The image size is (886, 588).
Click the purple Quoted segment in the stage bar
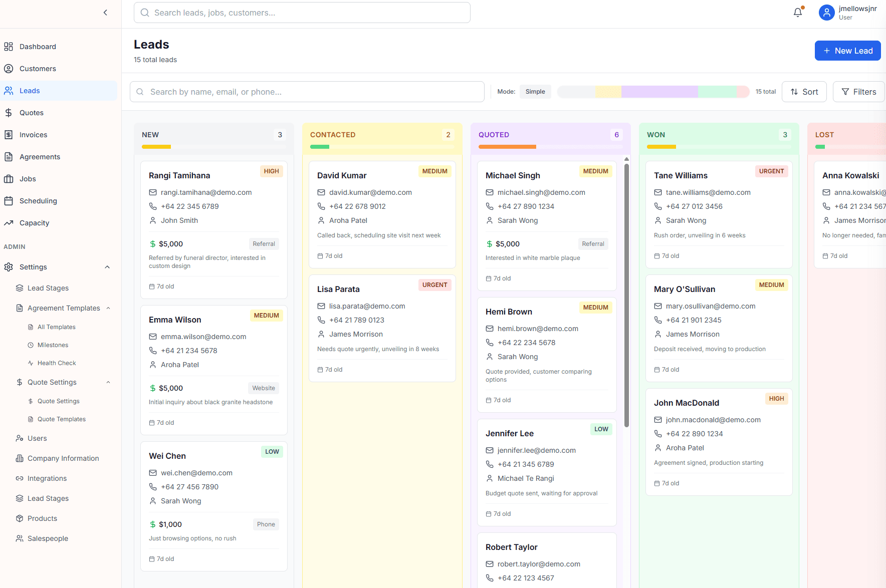click(659, 92)
